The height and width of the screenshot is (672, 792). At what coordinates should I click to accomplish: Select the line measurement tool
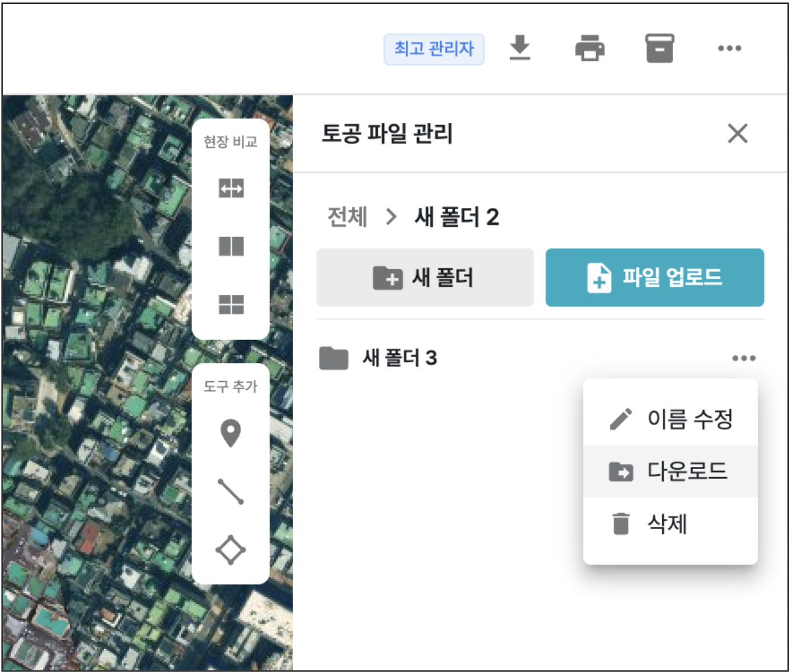[x=231, y=491]
